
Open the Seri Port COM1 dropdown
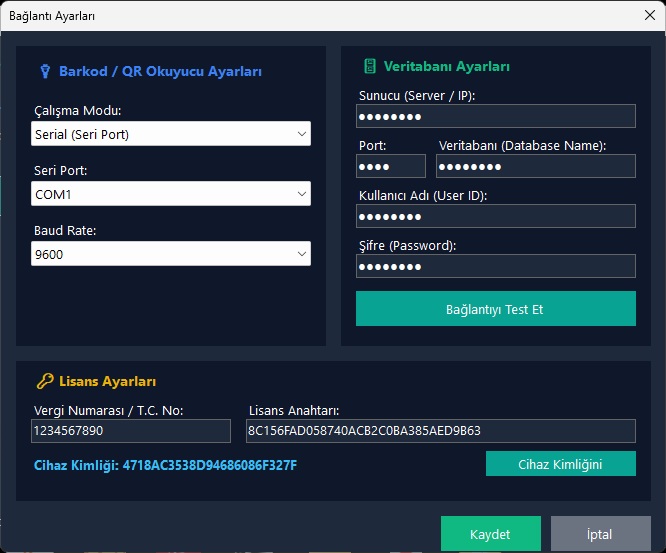[171, 194]
